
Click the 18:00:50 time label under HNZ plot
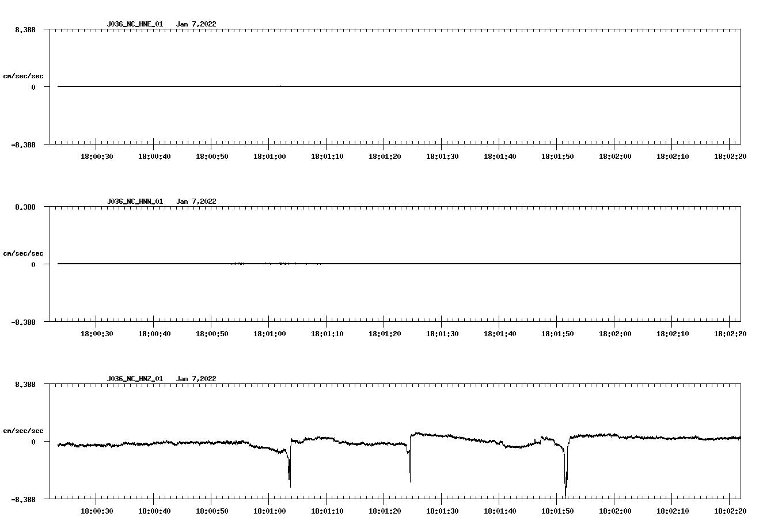tap(212, 511)
